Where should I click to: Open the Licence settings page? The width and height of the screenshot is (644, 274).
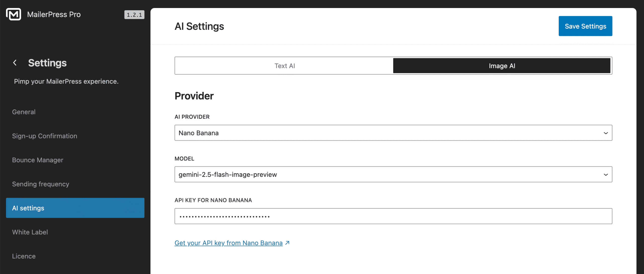click(24, 256)
